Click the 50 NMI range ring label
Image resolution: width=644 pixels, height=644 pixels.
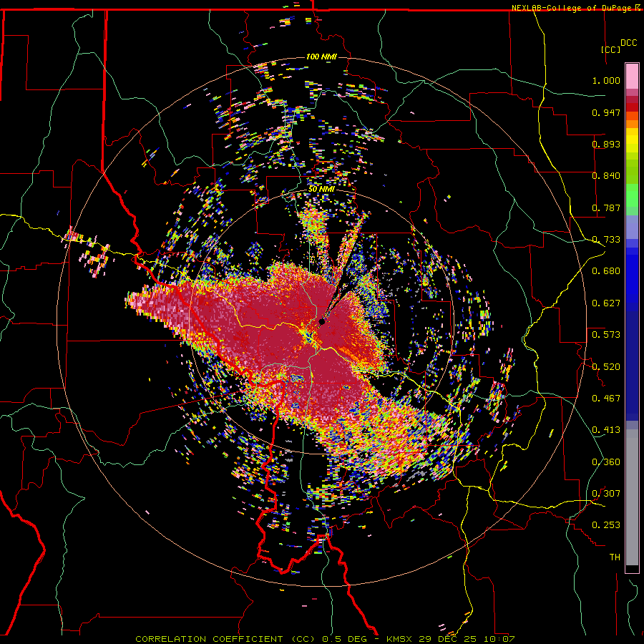point(321,189)
